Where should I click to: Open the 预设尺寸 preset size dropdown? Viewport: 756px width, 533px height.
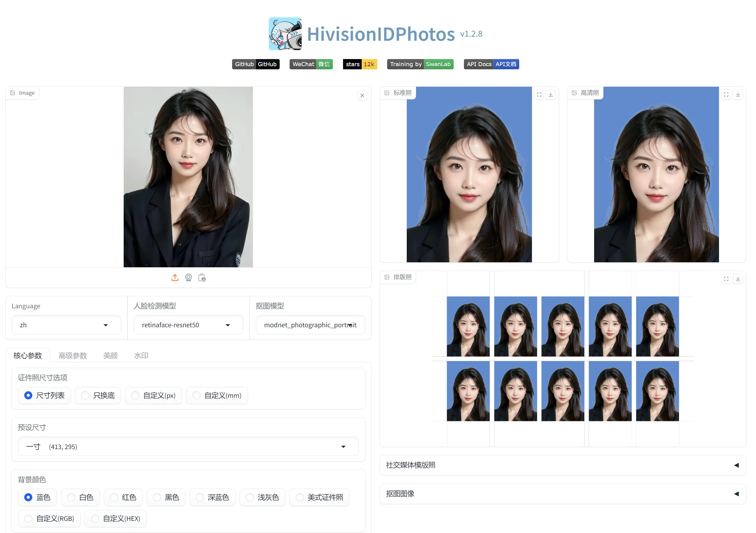(188, 447)
